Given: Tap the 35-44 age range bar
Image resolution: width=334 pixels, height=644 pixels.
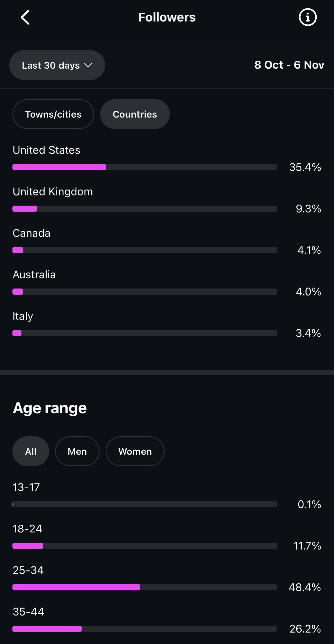Looking at the screenshot, I should coord(145,629).
